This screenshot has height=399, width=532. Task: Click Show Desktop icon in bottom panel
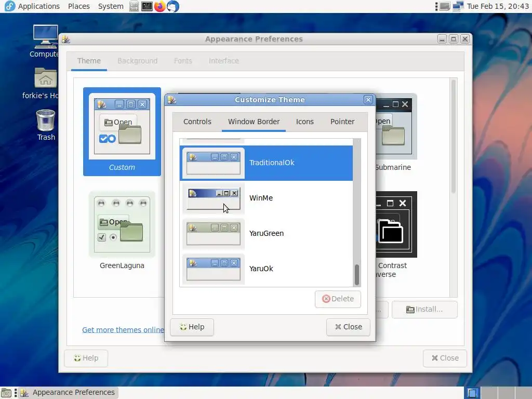click(x=6, y=393)
